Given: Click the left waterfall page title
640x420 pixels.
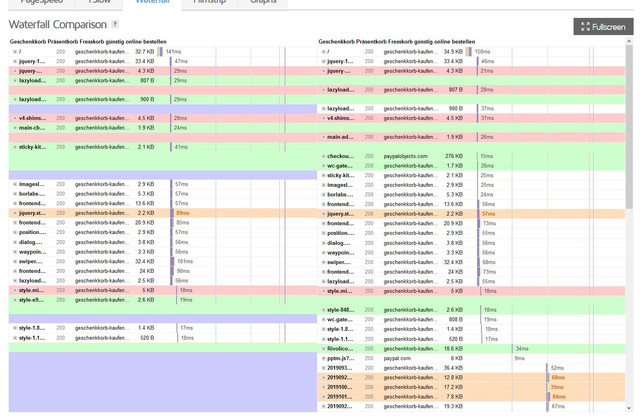Looking at the screenshot, I should pos(88,42).
